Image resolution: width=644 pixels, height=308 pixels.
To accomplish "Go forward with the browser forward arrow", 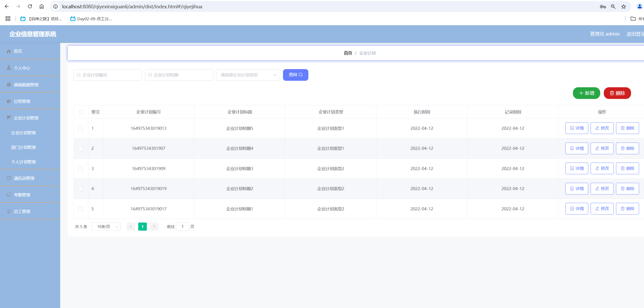I will pos(18,6).
